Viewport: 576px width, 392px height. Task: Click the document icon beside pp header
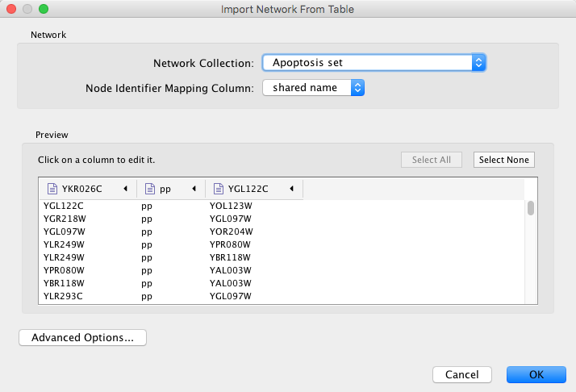pos(150,189)
